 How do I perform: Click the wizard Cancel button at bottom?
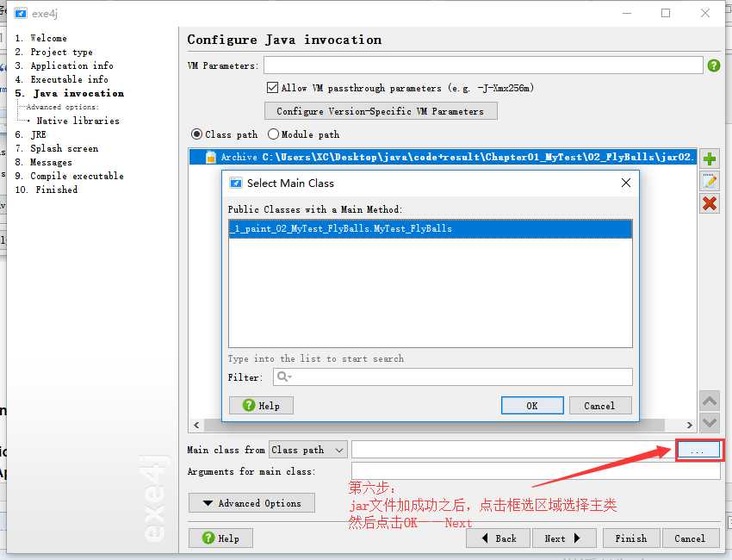[690, 538]
